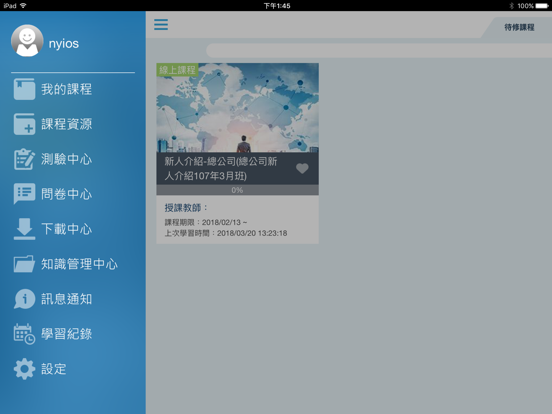Image resolution: width=552 pixels, height=414 pixels.
Task: Click the 下午1:45 clock in status bar
Action: pos(277,6)
